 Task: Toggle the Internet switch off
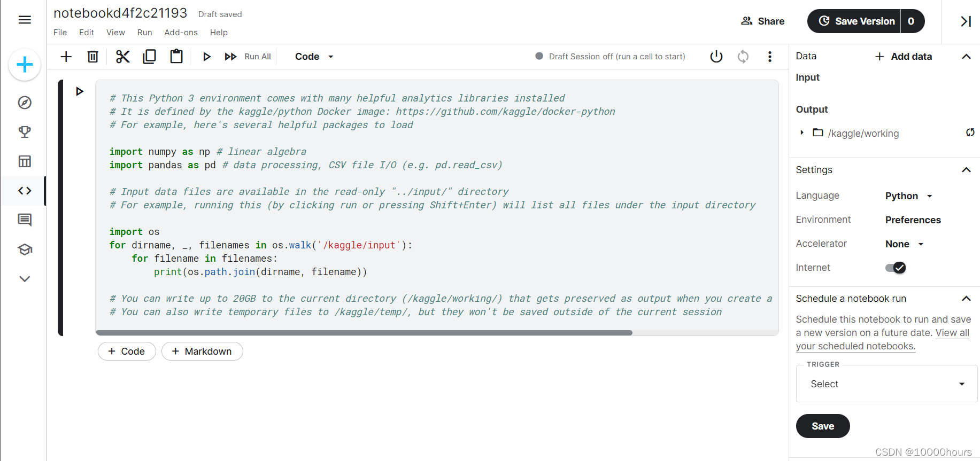click(x=896, y=268)
